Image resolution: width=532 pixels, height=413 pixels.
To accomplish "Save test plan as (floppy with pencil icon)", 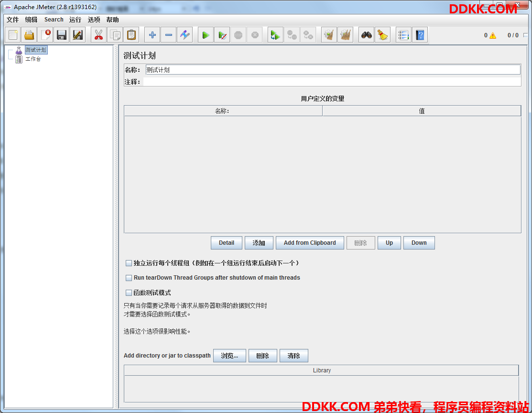I will pyautogui.click(x=78, y=35).
